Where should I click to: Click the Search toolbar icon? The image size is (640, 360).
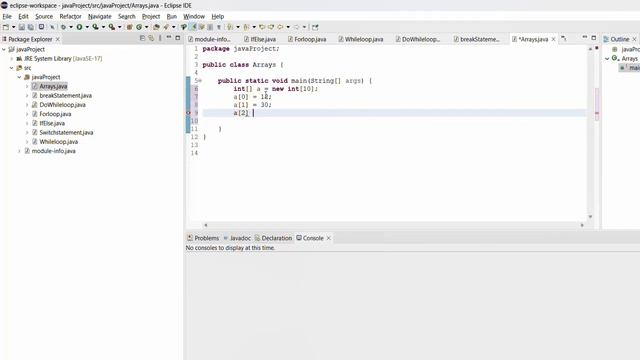(166, 27)
